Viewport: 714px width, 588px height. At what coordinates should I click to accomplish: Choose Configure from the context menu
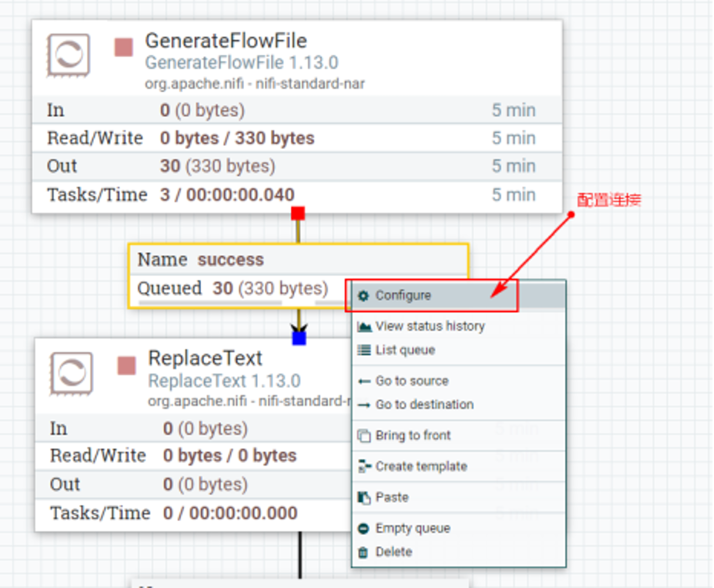pyautogui.click(x=459, y=296)
